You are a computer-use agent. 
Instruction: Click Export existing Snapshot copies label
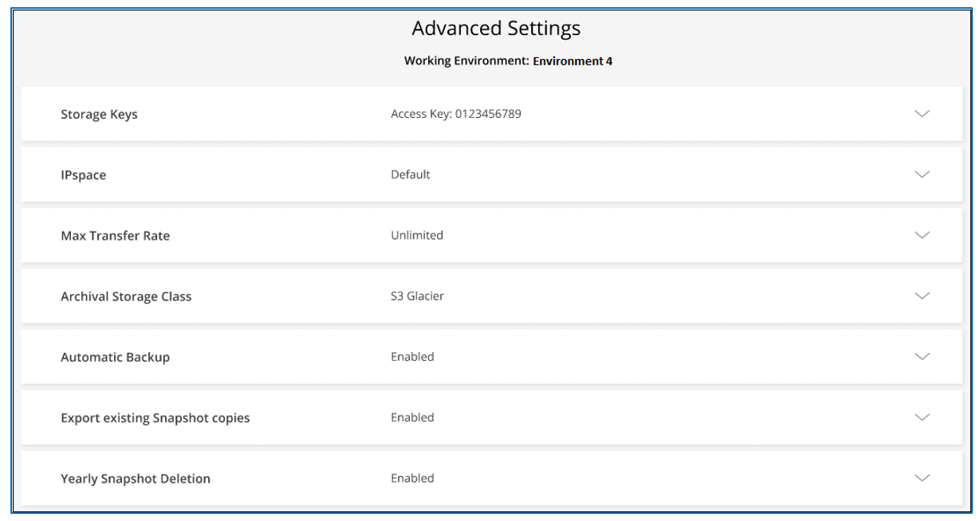click(155, 418)
